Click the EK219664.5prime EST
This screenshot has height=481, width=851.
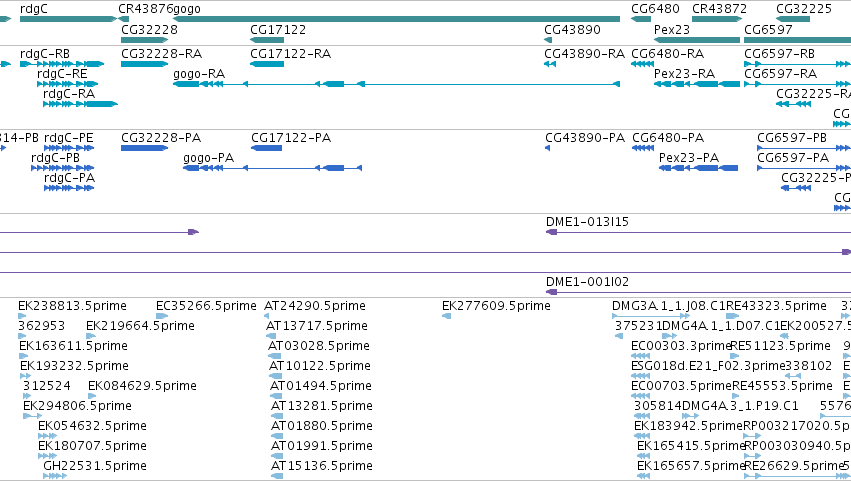click(x=91, y=336)
